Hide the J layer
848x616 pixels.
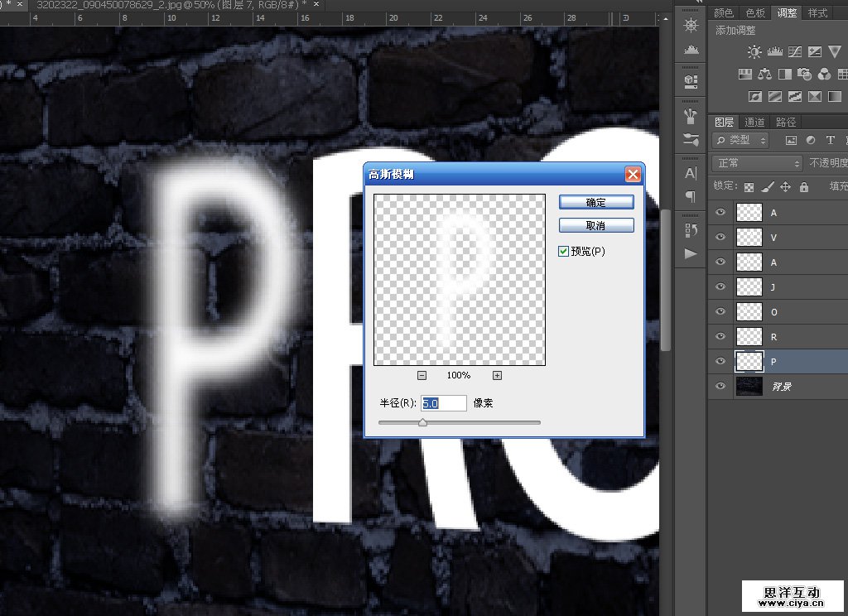click(x=720, y=286)
